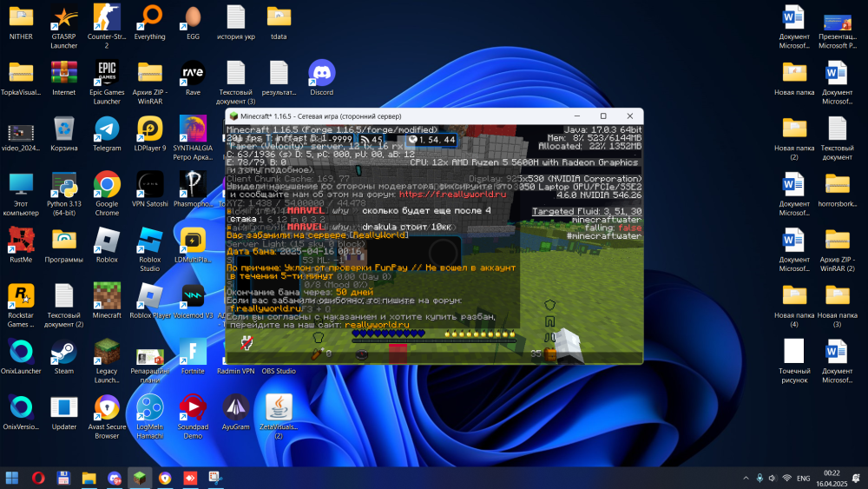Select the Python 3.13 (64-bit) shortcut

coord(63,194)
